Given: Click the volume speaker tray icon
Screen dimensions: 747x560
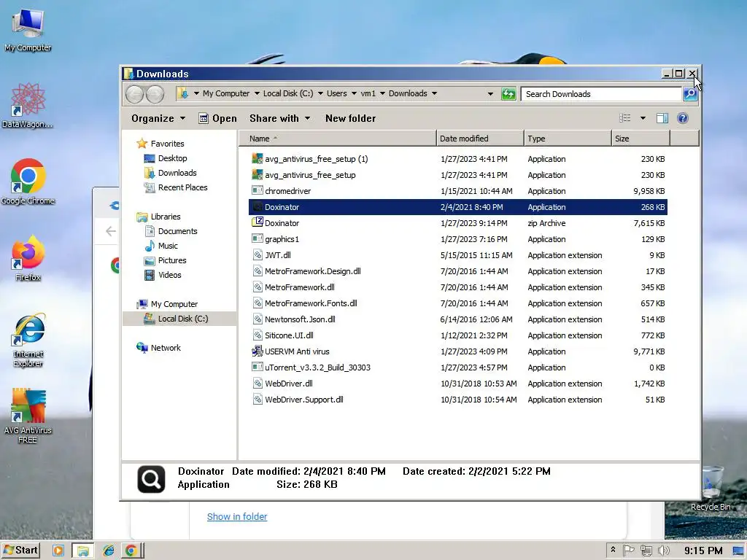Looking at the screenshot, I should 663,551.
